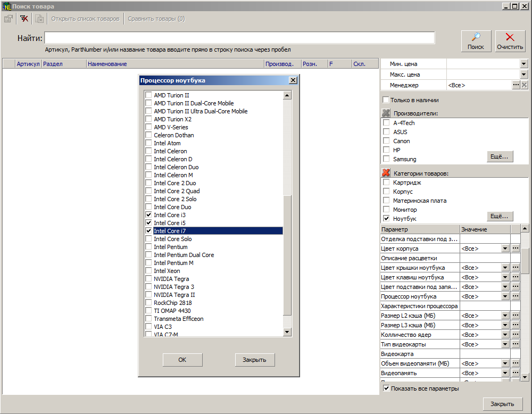Open the Цвет крышки ноутбука dropdown
This screenshot has width=532, height=414.
(505, 268)
